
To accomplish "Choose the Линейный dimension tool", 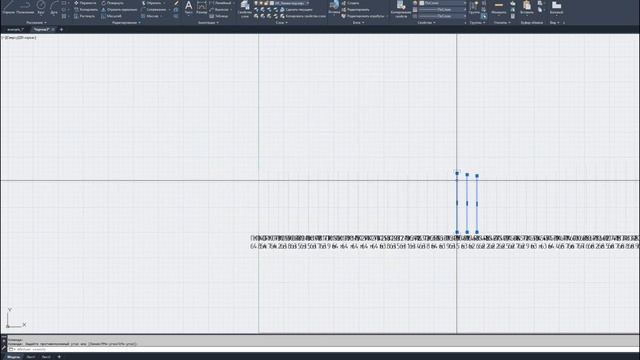I will coord(220,3).
